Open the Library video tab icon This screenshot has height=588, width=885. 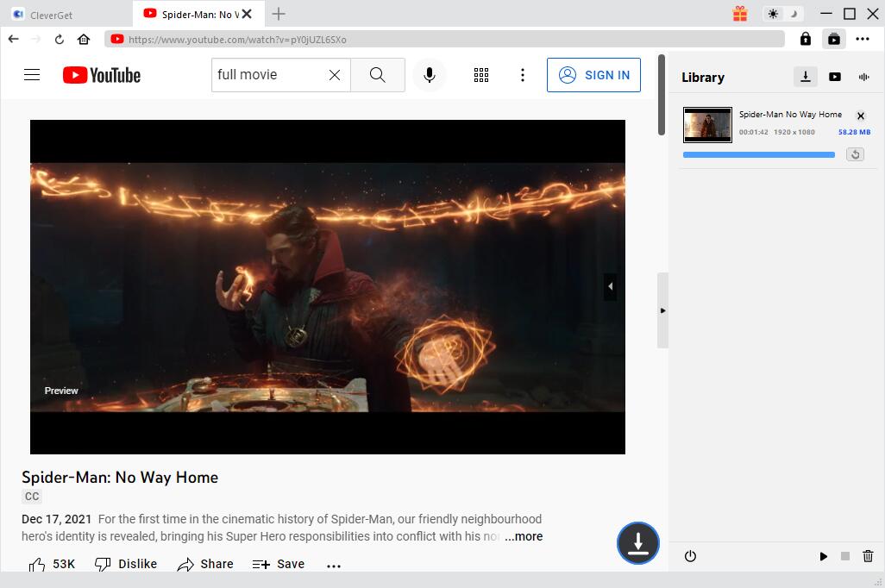point(834,77)
